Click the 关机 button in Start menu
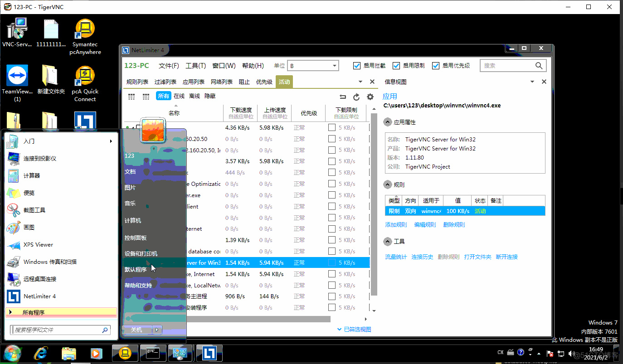This screenshot has width=623, height=364. [137, 330]
